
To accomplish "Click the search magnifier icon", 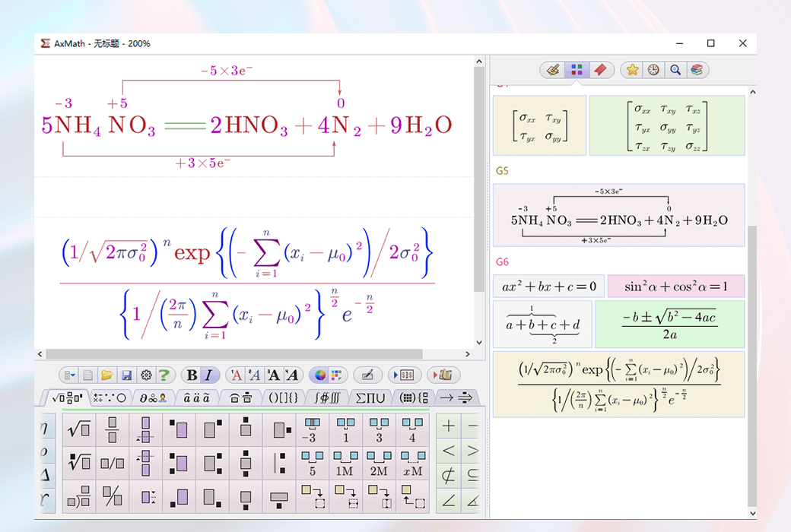I will tap(675, 69).
